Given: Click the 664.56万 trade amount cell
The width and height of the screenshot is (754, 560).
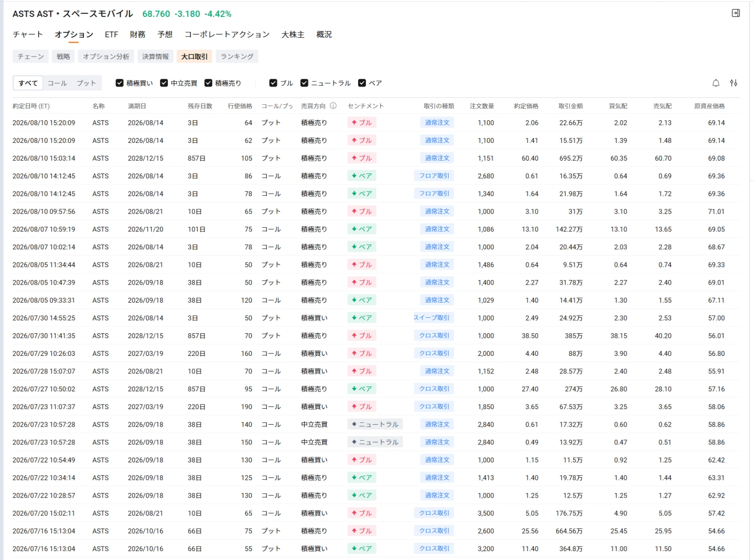Looking at the screenshot, I should [569, 531].
